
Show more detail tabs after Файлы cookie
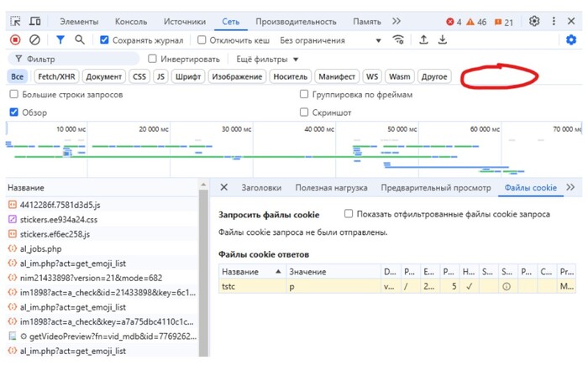click(570, 187)
